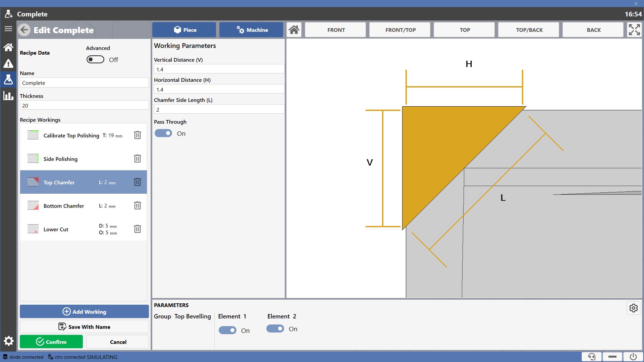Select the FRONT/TOP view
The width and height of the screenshot is (644, 362).
[400, 30]
